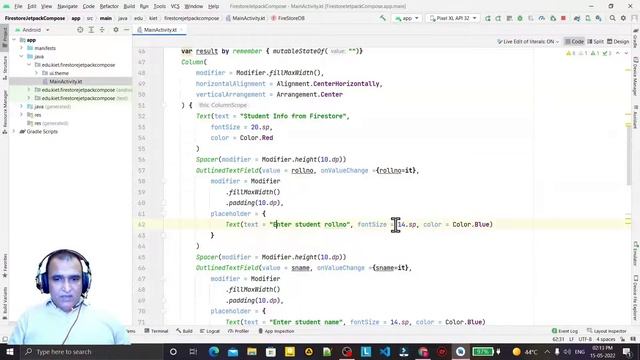Expand the res folder

tap(22, 115)
